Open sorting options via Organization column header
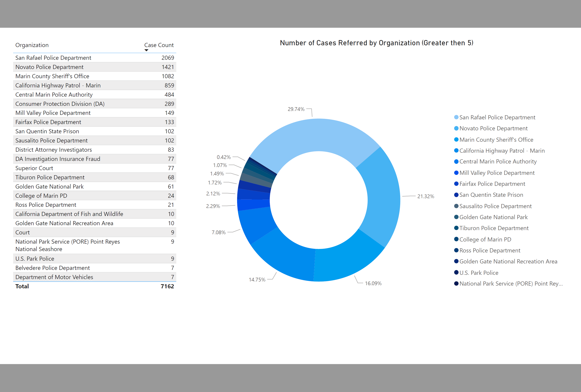581x392 pixels. pyautogui.click(x=32, y=45)
